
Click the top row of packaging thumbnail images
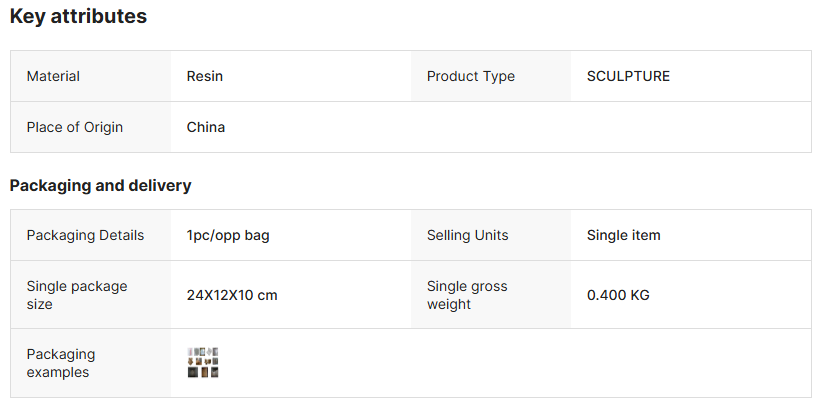pyautogui.click(x=203, y=352)
